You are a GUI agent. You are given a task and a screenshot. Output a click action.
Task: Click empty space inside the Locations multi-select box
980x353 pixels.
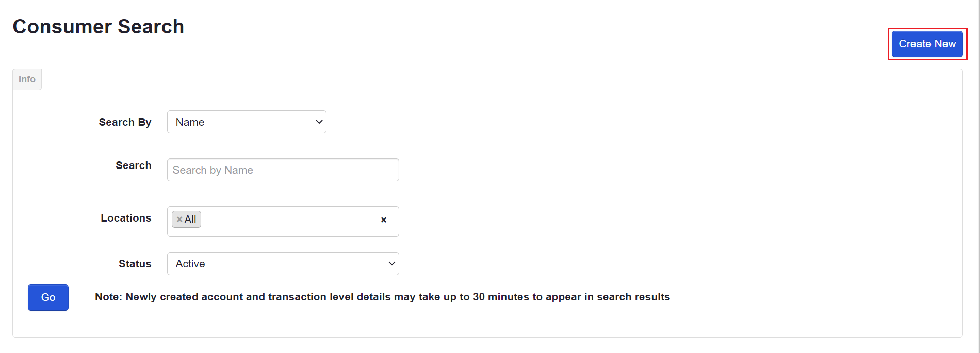[x=289, y=221]
